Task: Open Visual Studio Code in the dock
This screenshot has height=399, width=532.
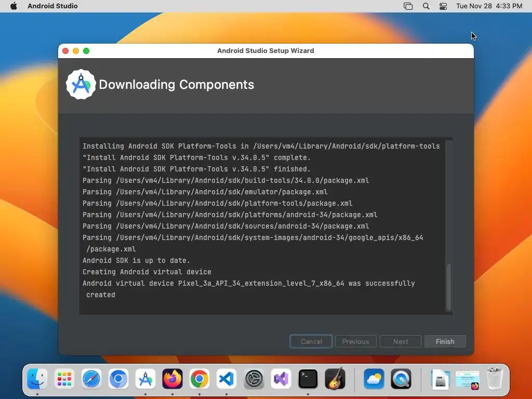Action: (x=227, y=379)
